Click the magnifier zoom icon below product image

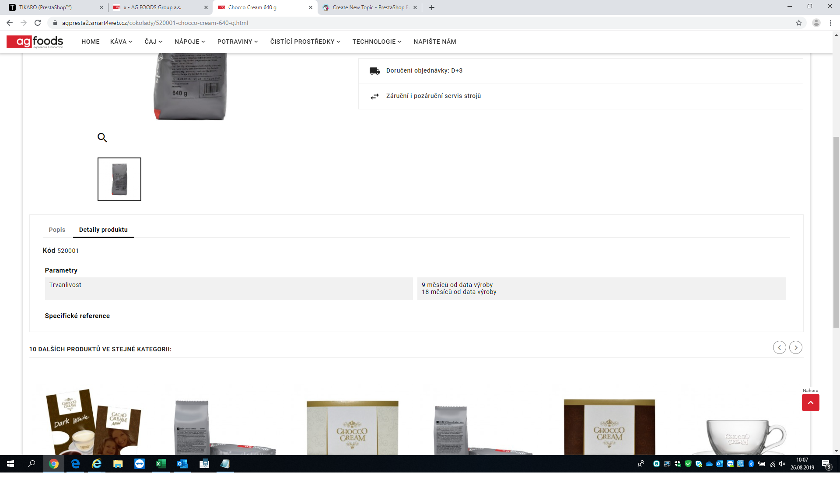point(102,138)
